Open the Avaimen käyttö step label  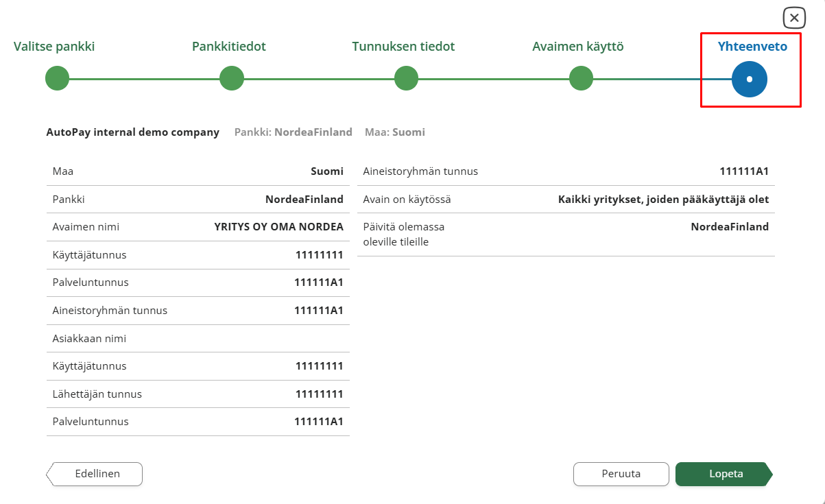577,47
